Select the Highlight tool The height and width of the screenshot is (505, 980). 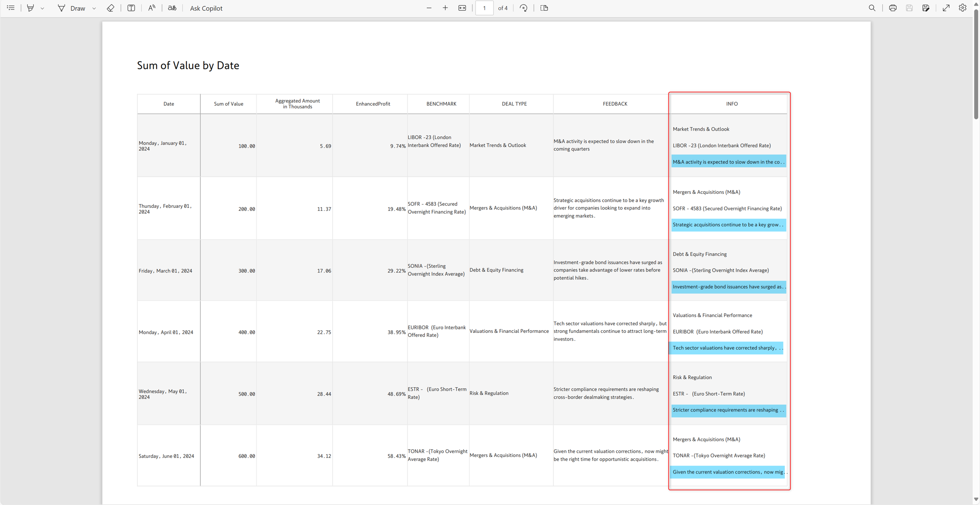pos(30,8)
